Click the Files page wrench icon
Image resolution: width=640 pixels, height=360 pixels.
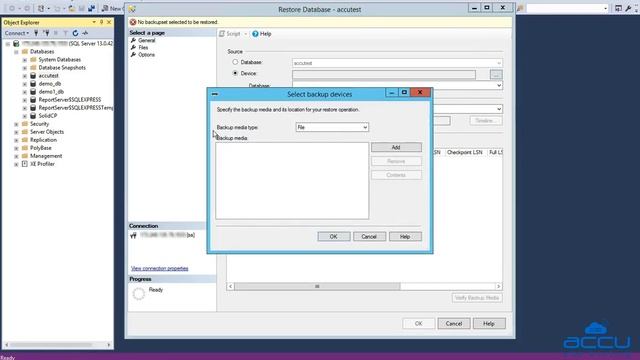pyautogui.click(x=133, y=47)
